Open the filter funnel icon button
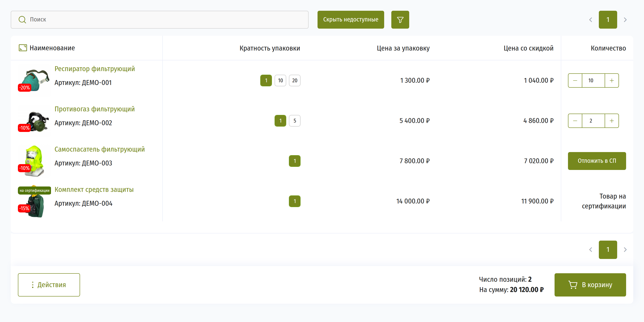 tap(400, 19)
